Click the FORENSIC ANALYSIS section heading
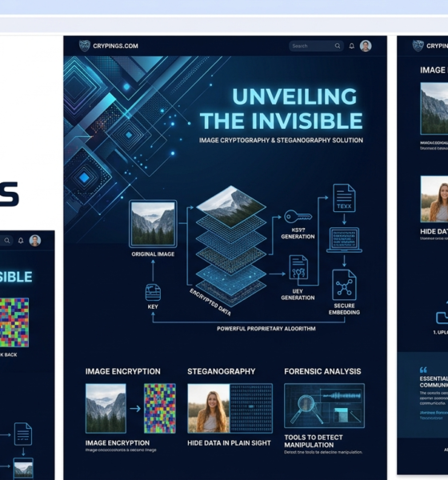 (x=322, y=371)
